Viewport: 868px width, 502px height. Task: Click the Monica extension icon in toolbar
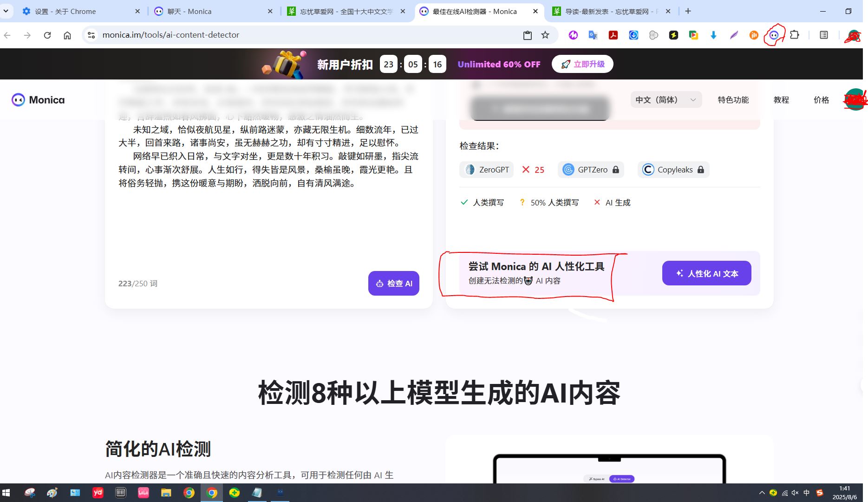774,35
